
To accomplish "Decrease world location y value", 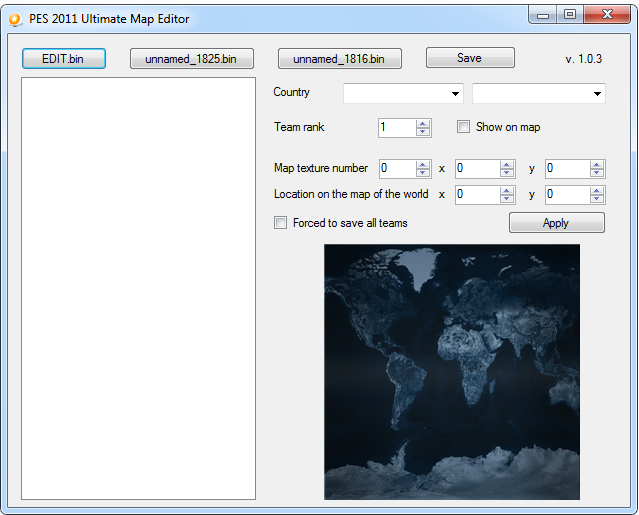I will [x=597, y=199].
